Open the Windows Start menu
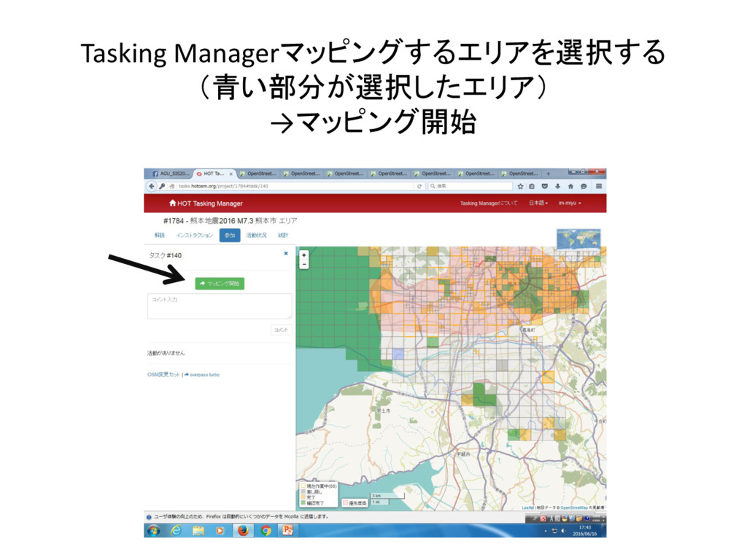 [153, 531]
